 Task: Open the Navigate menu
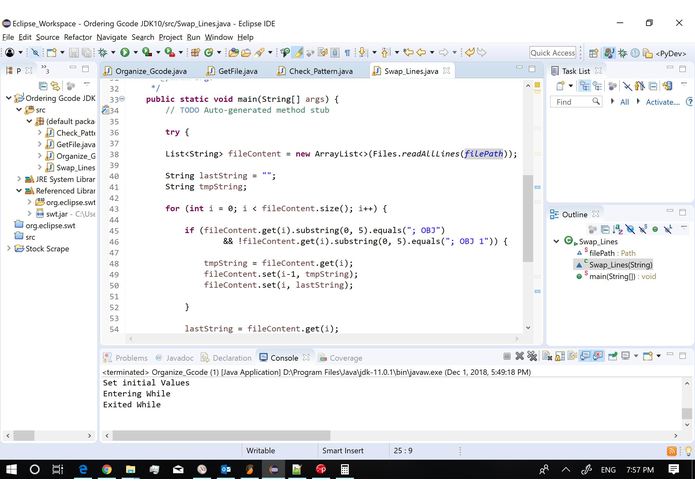[112, 37]
